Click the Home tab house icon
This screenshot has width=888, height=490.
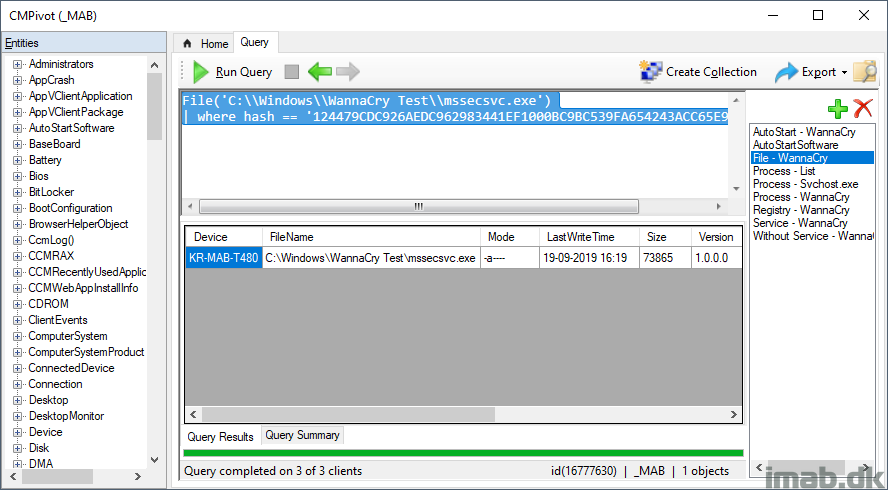[187, 44]
